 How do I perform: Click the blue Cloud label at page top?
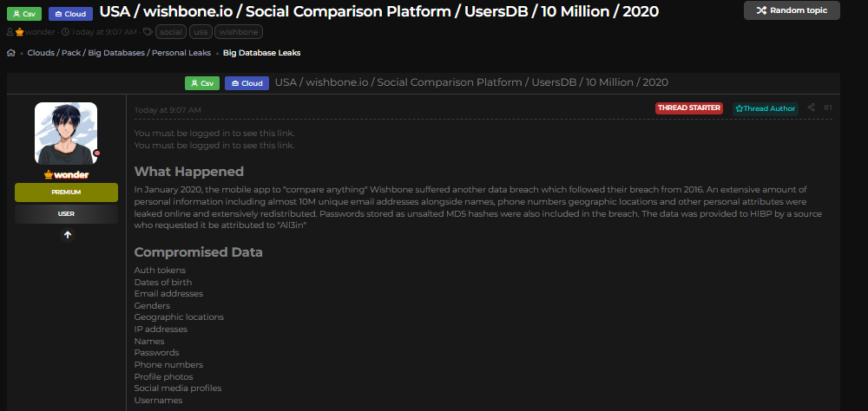click(x=70, y=14)
